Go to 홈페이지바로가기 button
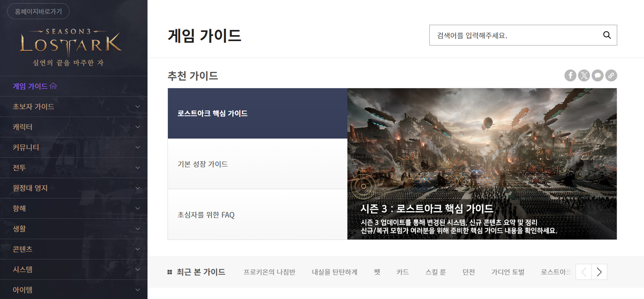Viewport: 644px width, 299px height. coord(38,11)
